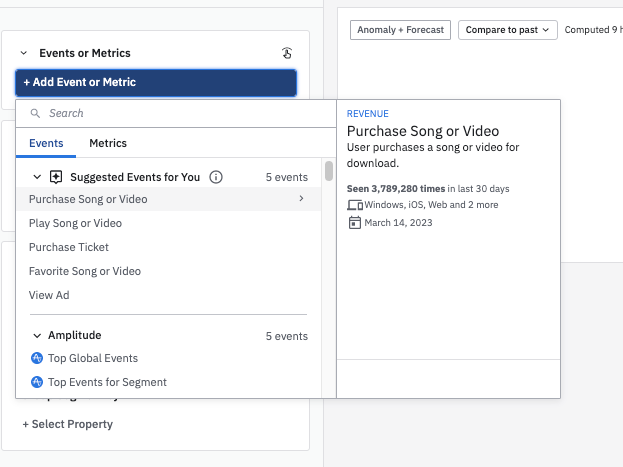Select the Events tab
623x467 pixels.
point(46,143)
